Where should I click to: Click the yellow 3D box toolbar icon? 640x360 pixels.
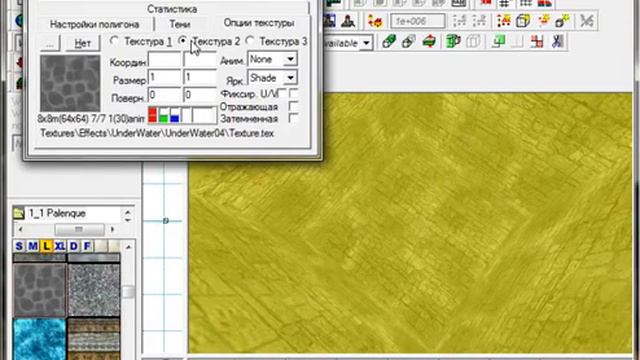pos(523,21)
